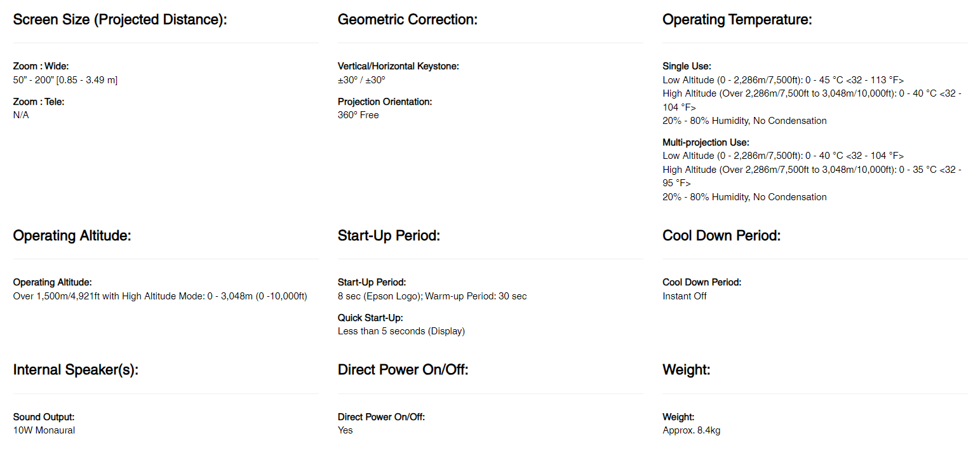Click the "Approx. 8.4kg" weight value
Image resolution: width=980 pixels, height=450 pixels.
(691, 430)
